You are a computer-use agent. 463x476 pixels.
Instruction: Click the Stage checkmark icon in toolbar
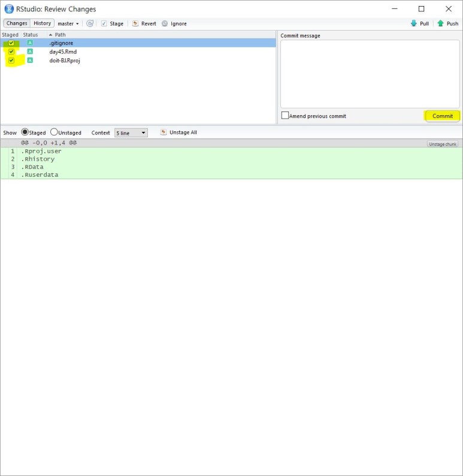(104, 23)
